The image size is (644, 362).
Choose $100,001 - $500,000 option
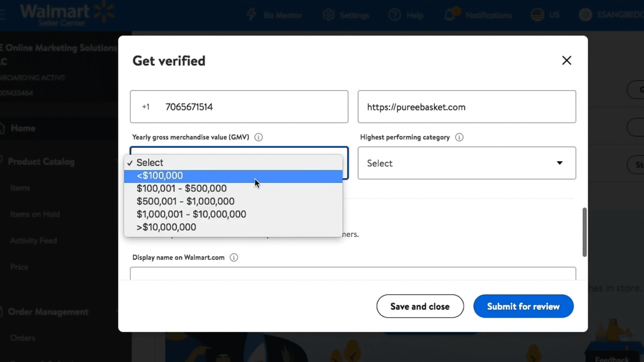[x=181, y=188]
